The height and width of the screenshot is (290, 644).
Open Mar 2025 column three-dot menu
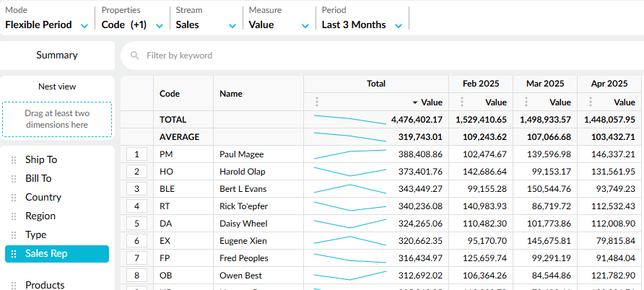[525, 102]
